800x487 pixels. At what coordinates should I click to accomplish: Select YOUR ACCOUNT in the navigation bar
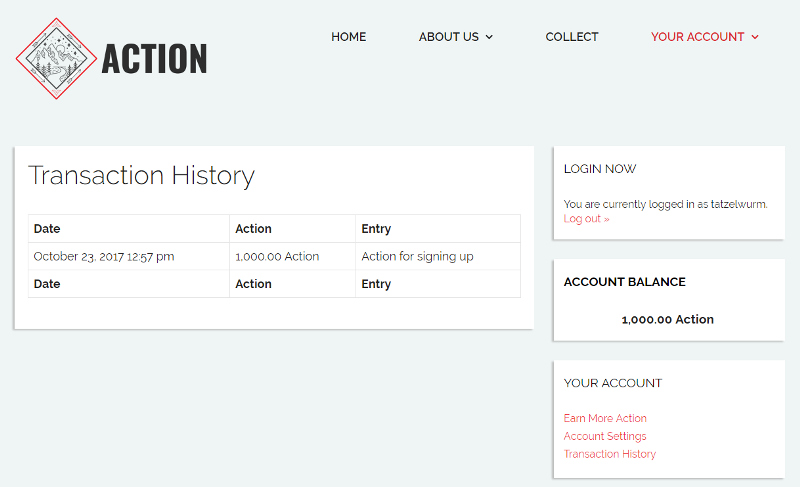click(x=697, y=37)
